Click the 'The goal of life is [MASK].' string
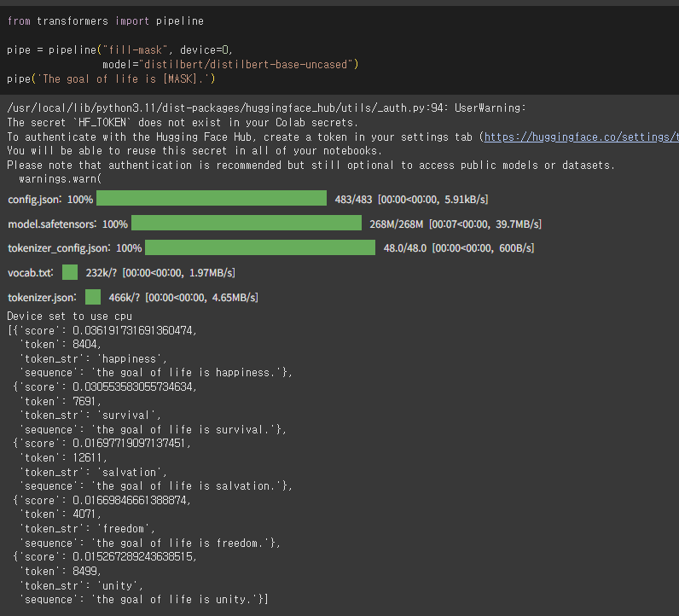Screen dimensions: 679x616 (x=124, y=78)
